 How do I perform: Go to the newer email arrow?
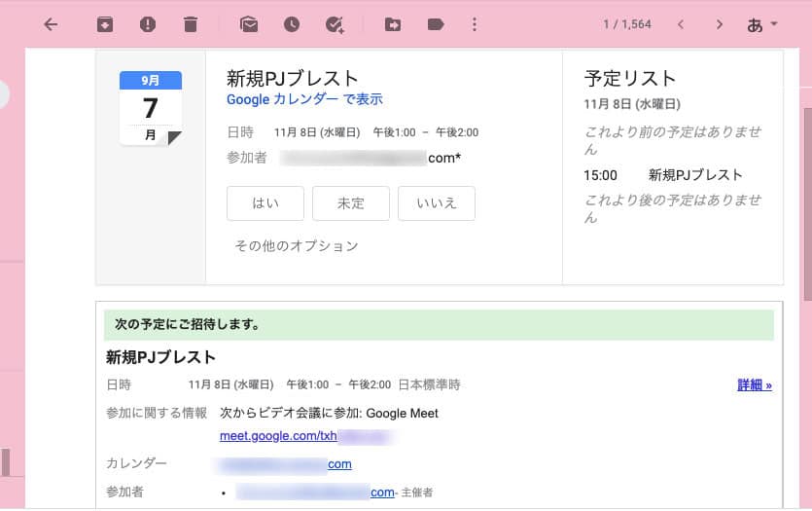click(x=681, y=24)
